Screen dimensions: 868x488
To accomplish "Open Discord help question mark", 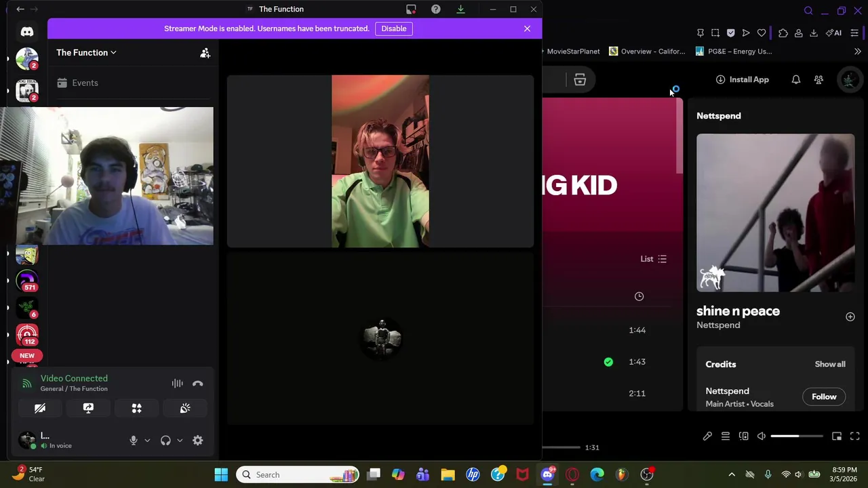I will coord(435,9).
